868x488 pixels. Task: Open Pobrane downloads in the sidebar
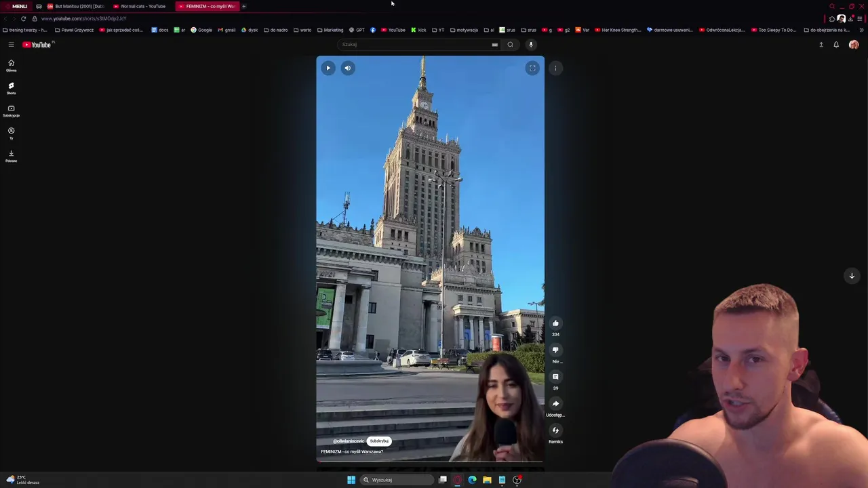(11, 156)
